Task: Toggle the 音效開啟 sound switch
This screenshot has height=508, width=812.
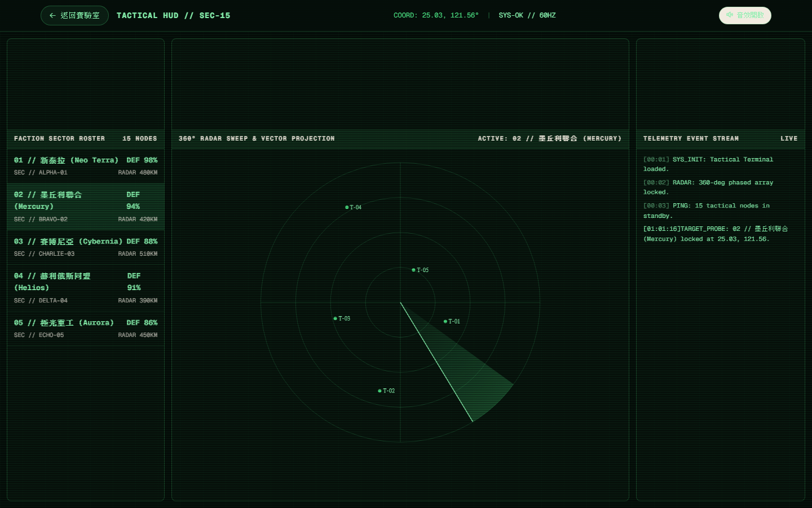Action: click(745, 15)
